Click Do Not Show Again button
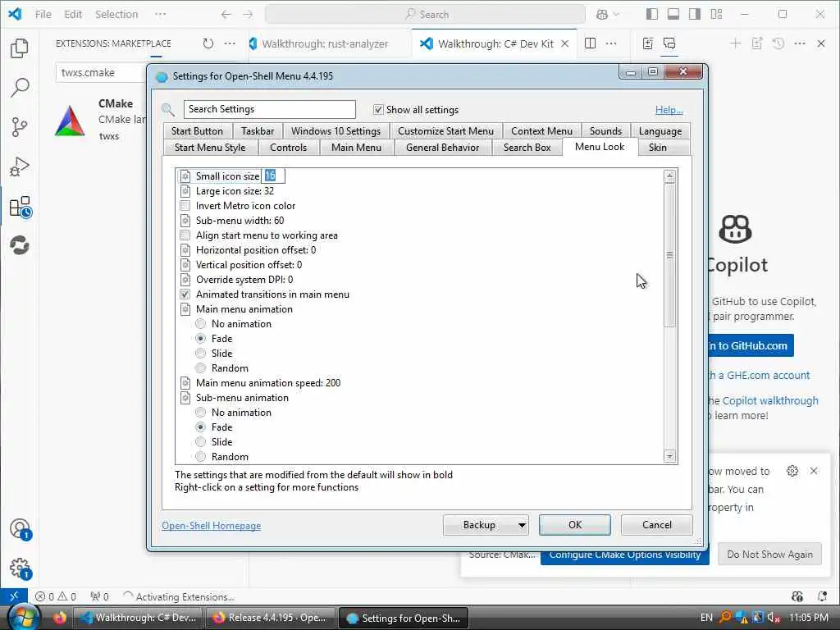This screenshot has height=630, width=840. point(769,554)
